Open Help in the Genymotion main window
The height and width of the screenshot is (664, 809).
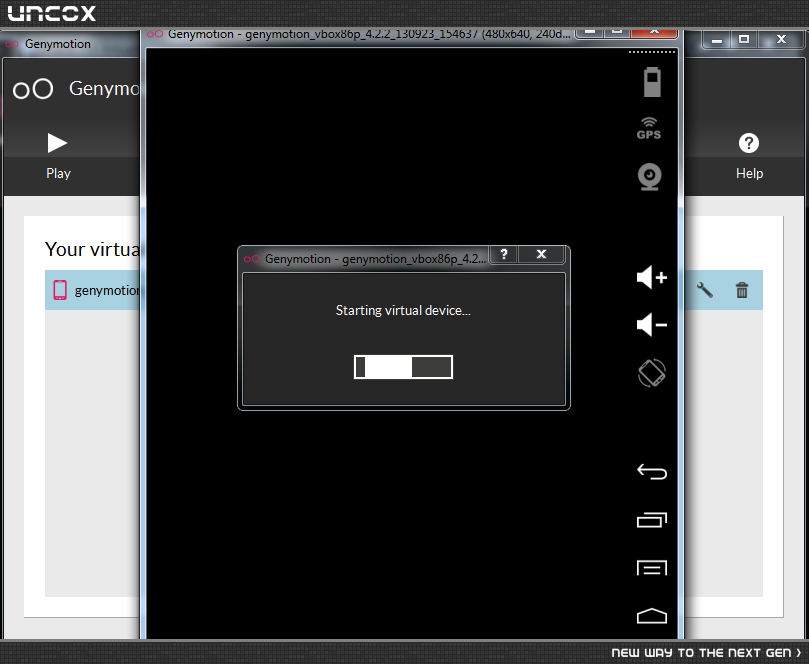(749, 156)
